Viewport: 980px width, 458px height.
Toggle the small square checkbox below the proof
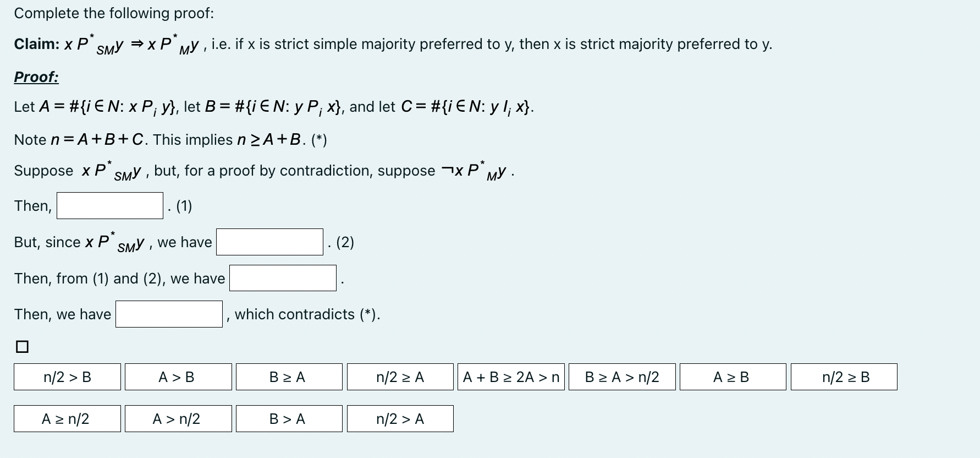click(x=21, y=346)
